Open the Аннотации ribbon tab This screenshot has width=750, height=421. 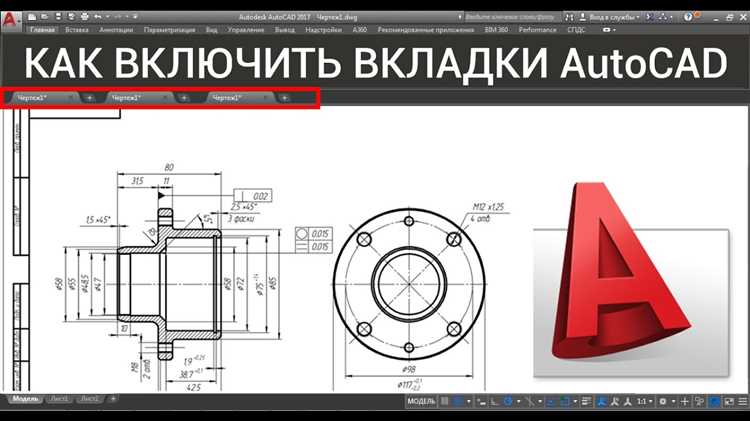pyautogui.click(x=116, y=30)
